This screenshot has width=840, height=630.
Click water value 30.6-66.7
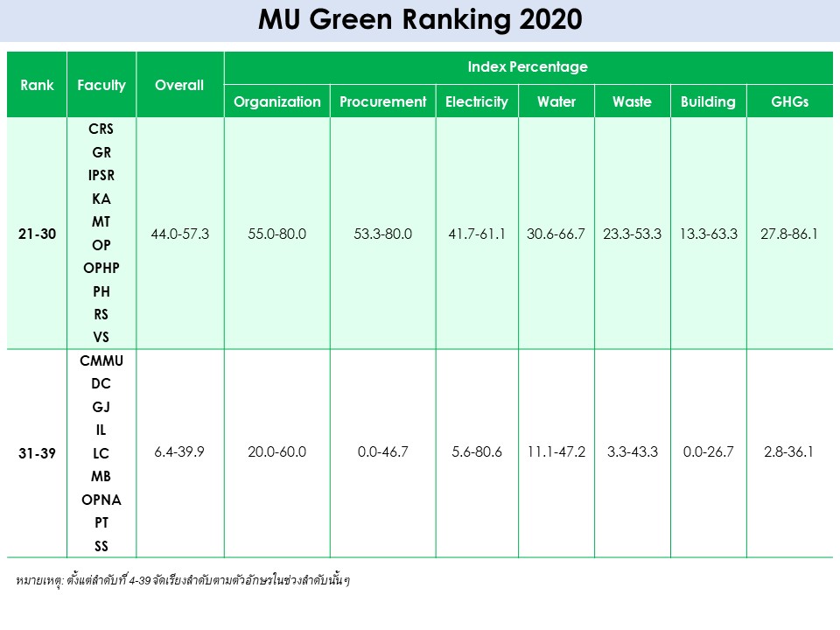click(x=556, y=234)
